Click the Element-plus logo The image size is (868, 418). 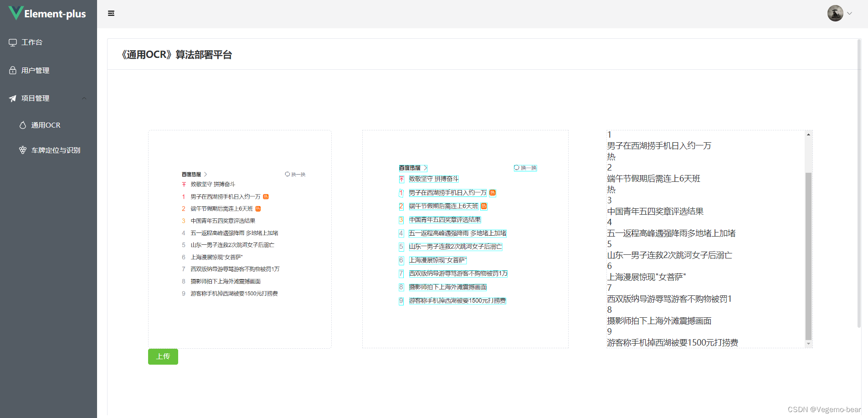[47, 13]
